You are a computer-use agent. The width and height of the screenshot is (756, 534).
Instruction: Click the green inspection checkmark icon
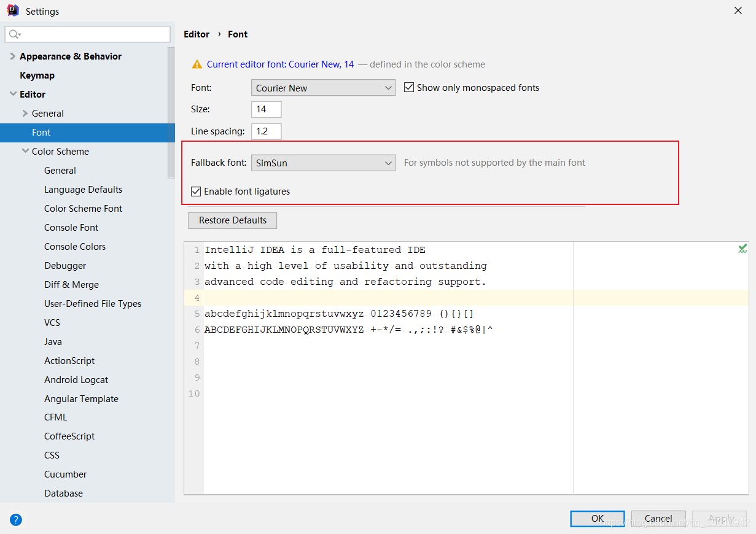(742, 249)
